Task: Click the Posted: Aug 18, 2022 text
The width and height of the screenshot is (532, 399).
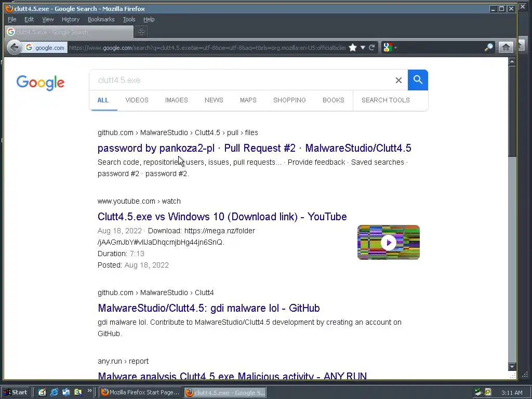Action: pyautogui.click(x=133, y=265)
